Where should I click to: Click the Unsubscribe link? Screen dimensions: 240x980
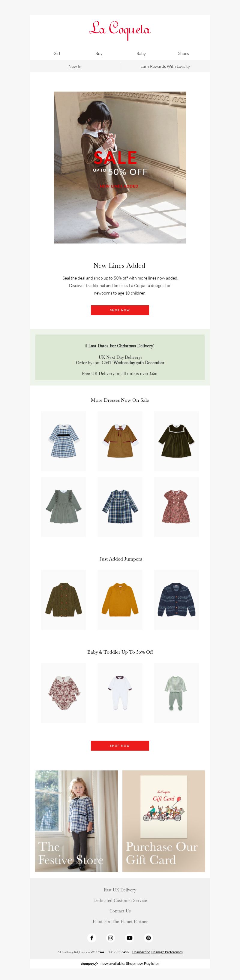(141, 952)
